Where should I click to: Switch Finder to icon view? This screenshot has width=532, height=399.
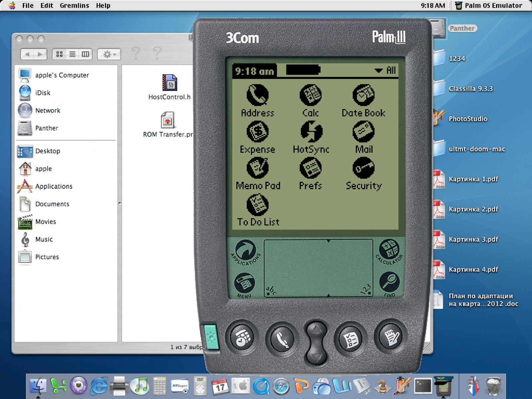pos(60,54)
